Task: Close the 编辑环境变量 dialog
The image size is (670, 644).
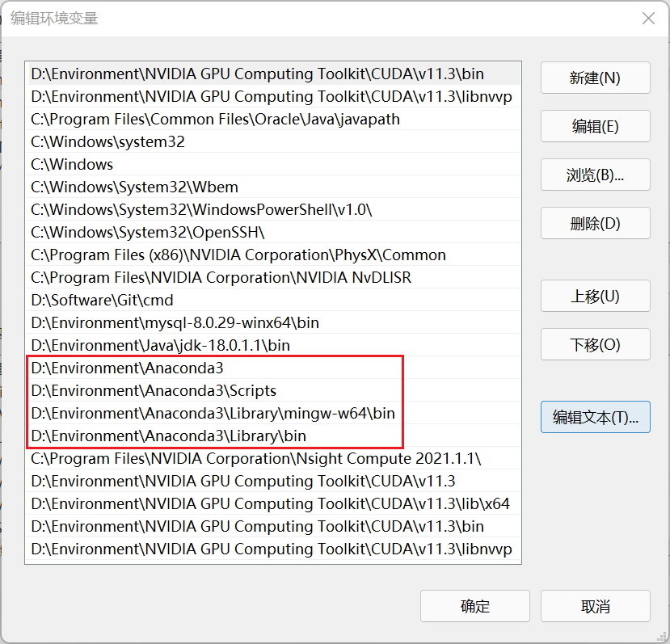Action: coord(648,19)
